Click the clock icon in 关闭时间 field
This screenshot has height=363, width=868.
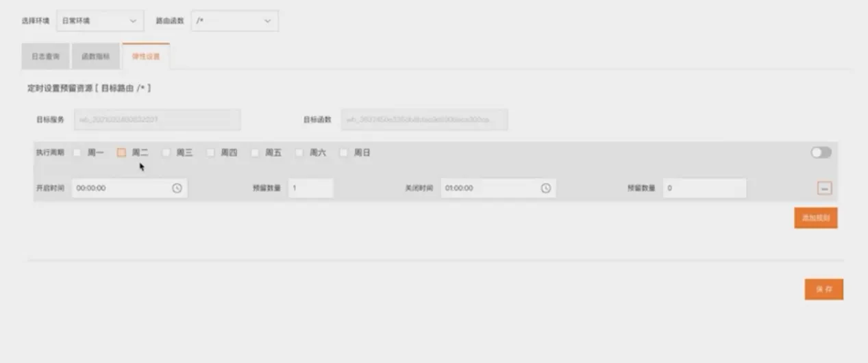pyautogui.click(x=545, y=188)
